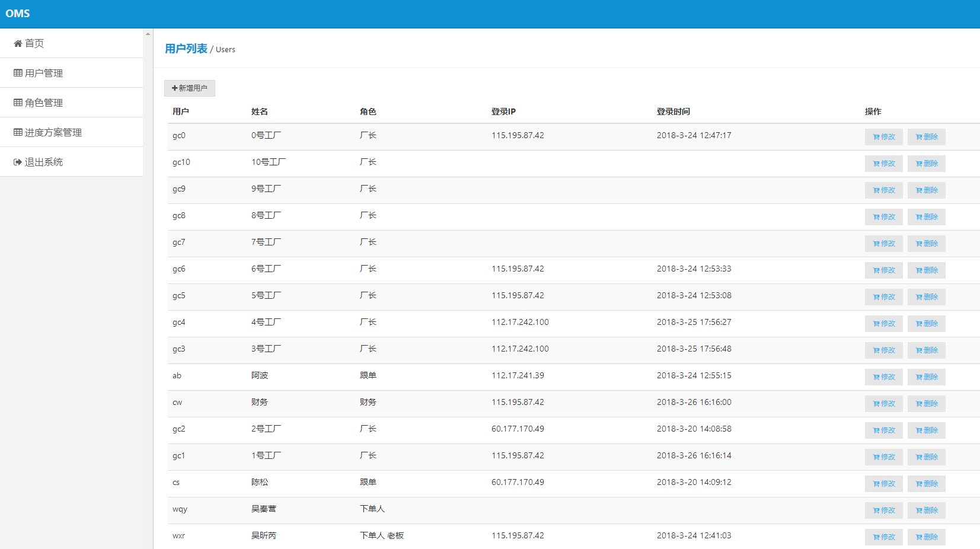This screenshot has width=980, height=549.
Task: Click the home icon beside 首页
Action: (x=18, y=43)
